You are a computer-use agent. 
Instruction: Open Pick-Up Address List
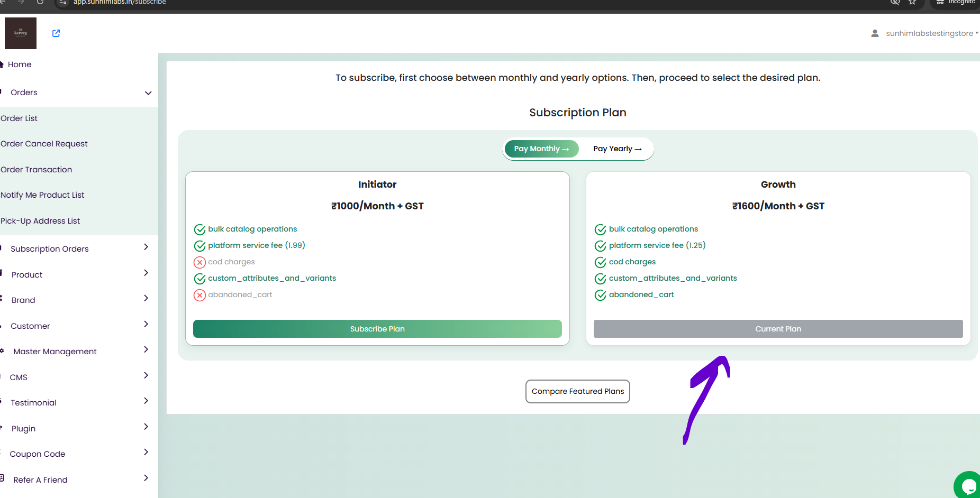coord(40,221)
